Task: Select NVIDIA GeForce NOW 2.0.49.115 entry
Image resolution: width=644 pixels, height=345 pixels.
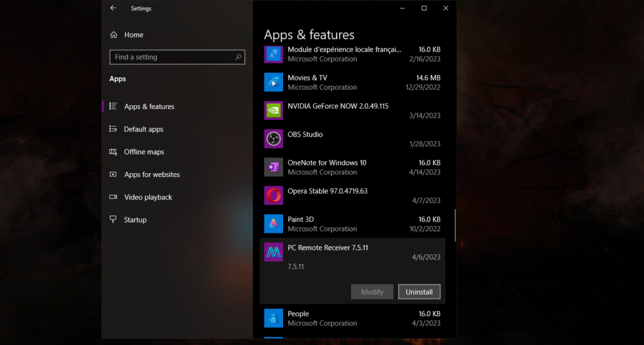Action: tap(338, 106)
